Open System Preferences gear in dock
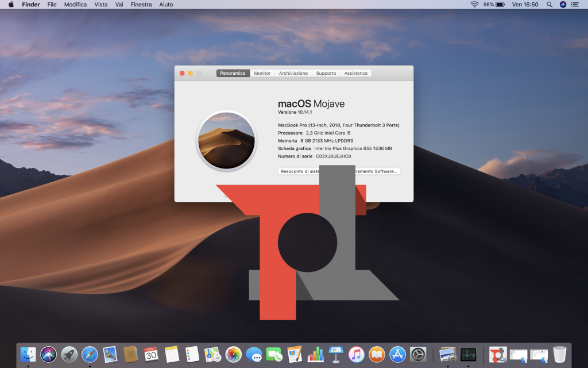The width and height of the screenshot is (588, 368). pos(417,354)
